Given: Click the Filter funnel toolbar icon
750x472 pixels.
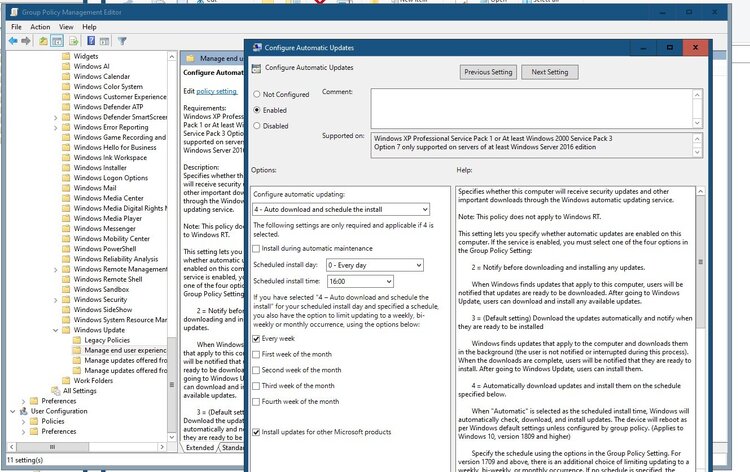Looking at the screenshot, I should click(x=122, y=41).
